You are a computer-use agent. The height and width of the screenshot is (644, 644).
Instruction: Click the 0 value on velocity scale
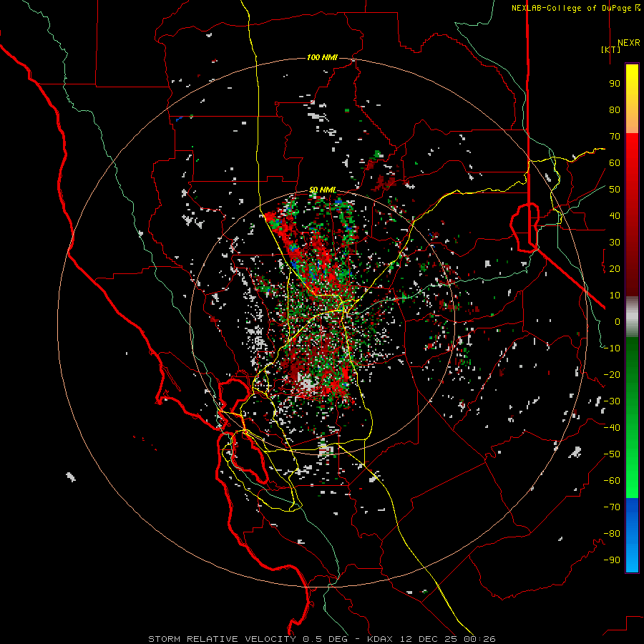(618, 321)
